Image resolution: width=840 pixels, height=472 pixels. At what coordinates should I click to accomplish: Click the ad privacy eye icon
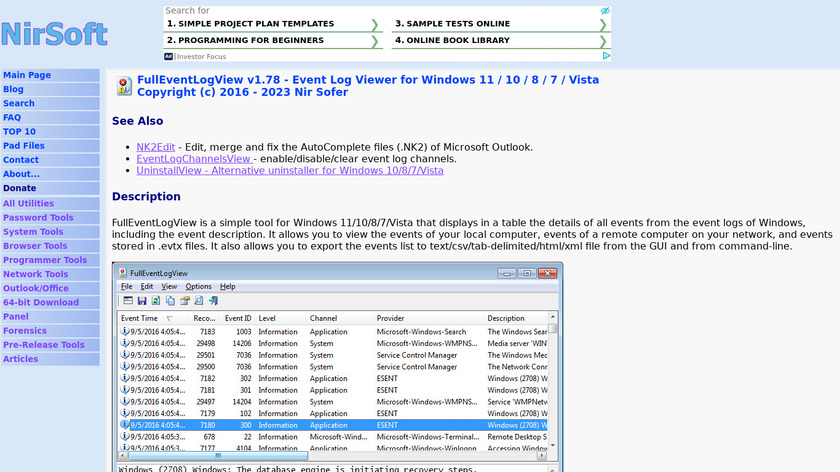[x=605, y=11]
